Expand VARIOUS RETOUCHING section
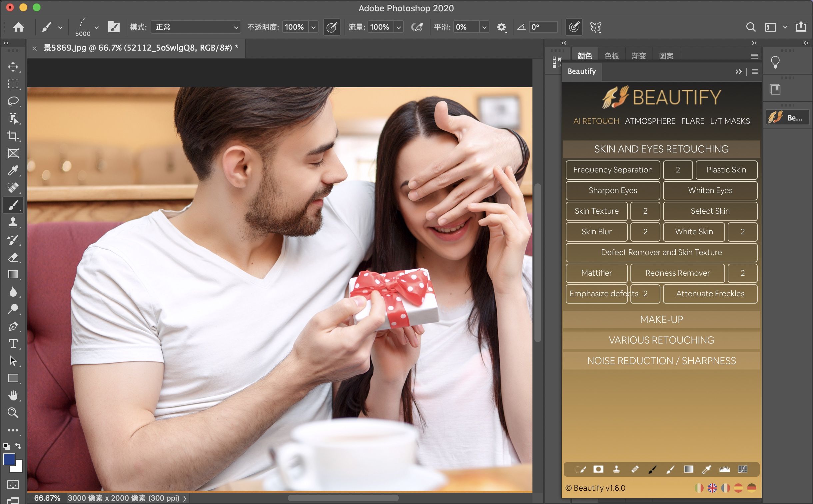The height and width of the screenshot is (504, 813). click(661, 340)
